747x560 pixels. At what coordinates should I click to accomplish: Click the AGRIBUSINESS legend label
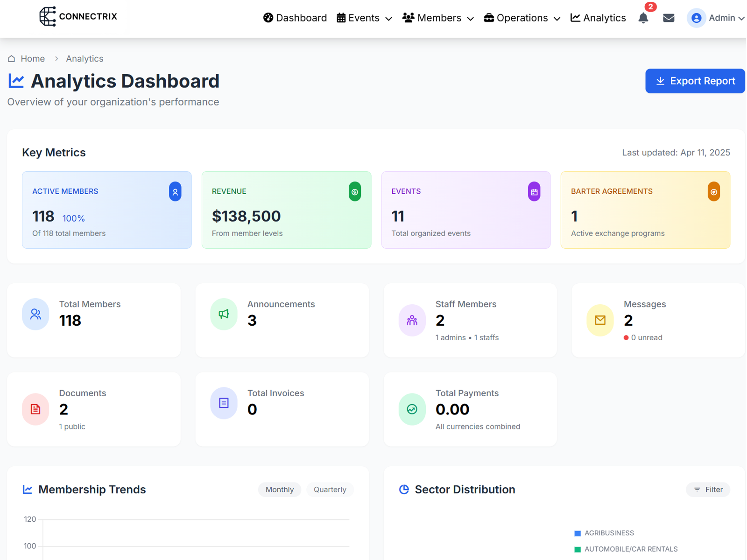click(x=609, y=533)
